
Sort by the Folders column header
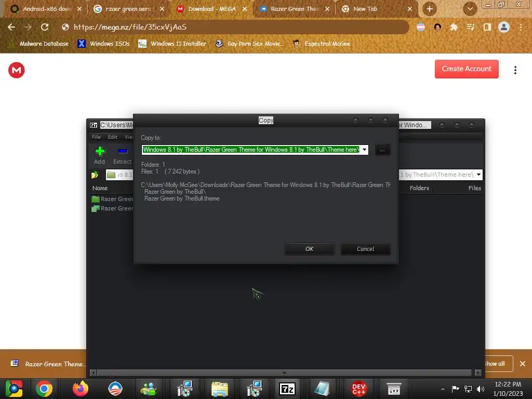(x=419, y=188)
